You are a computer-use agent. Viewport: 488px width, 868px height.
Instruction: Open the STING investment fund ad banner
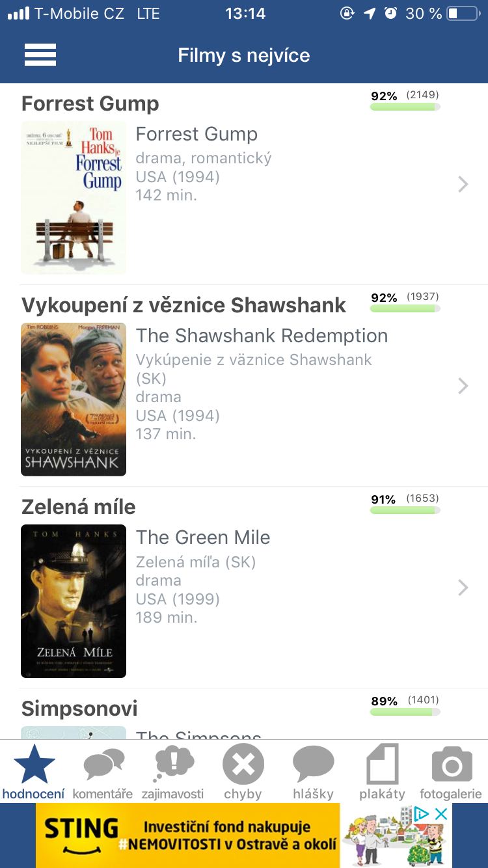pos(189,835)
